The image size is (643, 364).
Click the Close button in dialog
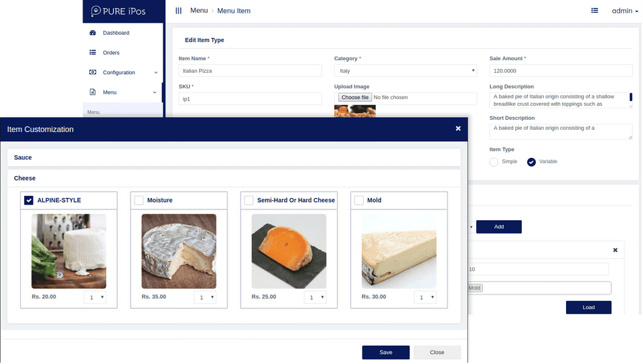tap(437, 352)
